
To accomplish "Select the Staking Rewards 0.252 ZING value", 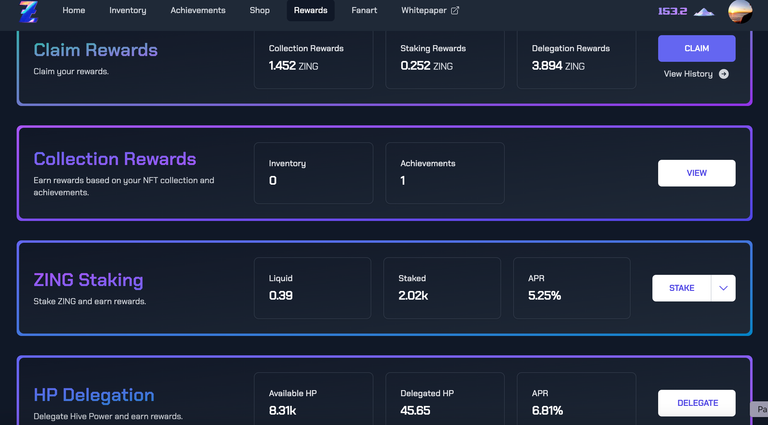I will tap(426, 66).
